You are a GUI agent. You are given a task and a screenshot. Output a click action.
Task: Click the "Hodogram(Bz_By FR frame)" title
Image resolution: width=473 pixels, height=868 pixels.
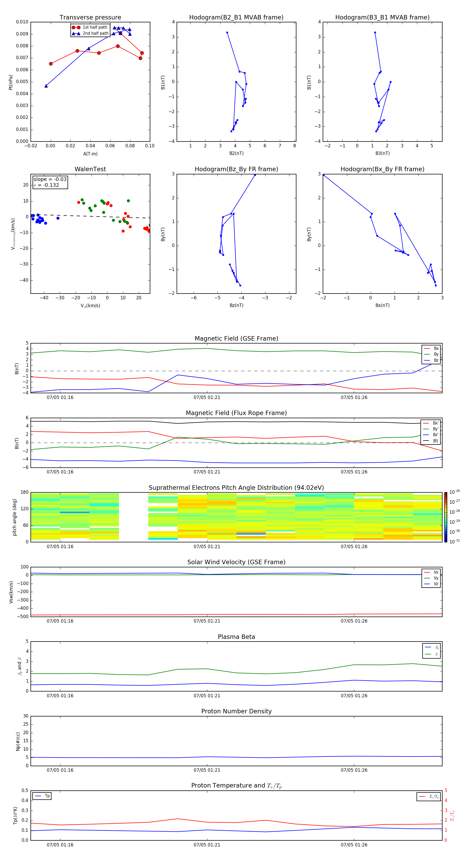tap(236, 169)
